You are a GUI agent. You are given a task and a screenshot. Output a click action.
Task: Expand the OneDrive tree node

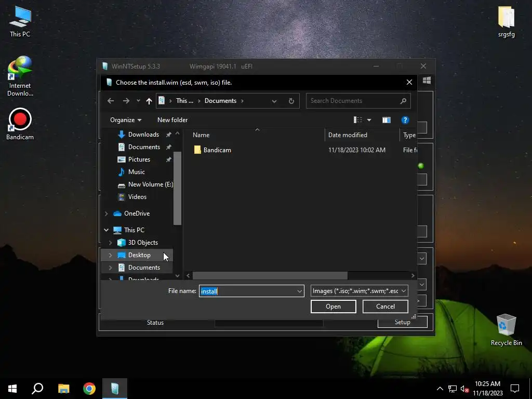tap(106, 214)
